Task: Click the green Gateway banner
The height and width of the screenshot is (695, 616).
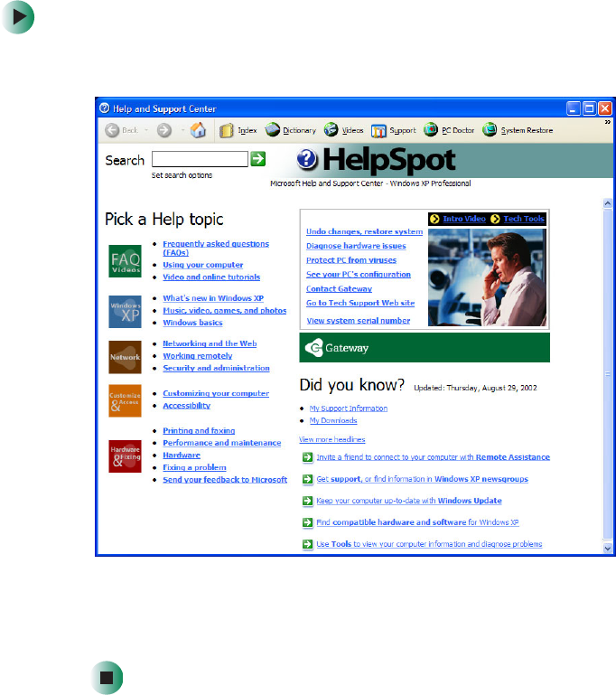Action: coord(425,348)
